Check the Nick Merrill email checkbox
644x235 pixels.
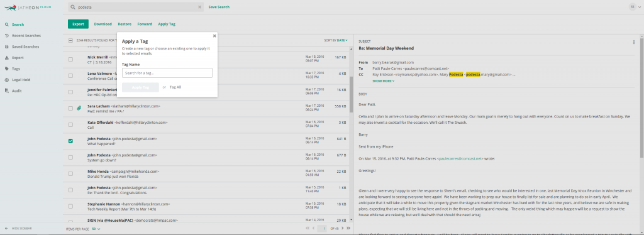pyautogui.click(x=70, y=60)
